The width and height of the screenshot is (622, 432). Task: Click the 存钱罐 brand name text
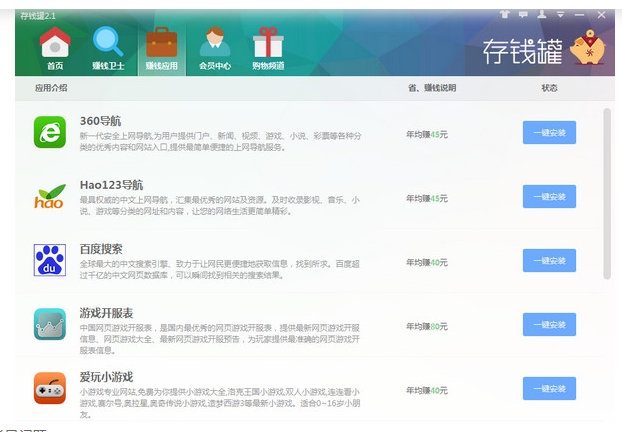pos(523,51)
